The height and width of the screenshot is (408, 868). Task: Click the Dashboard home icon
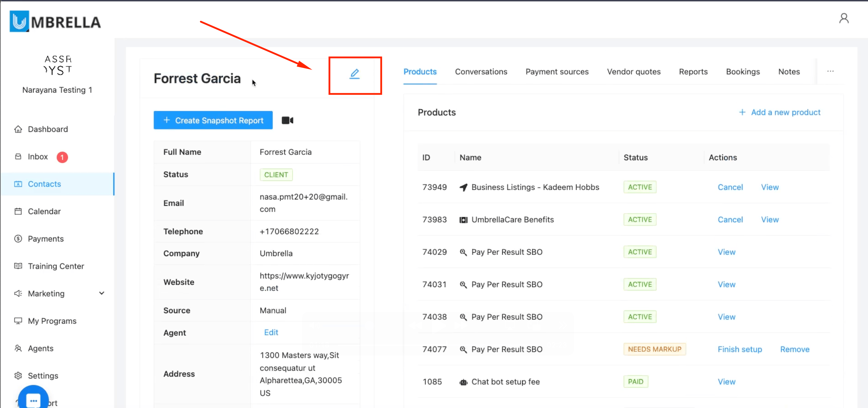18,129
